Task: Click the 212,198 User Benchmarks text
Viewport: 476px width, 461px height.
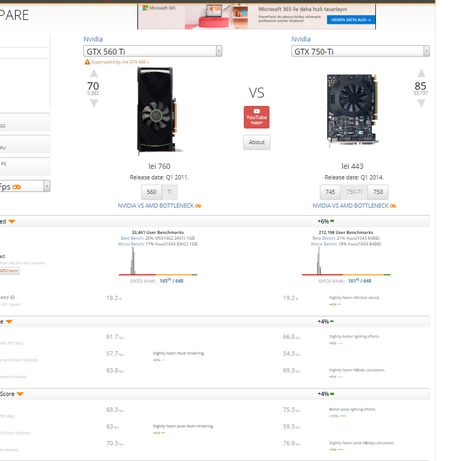Action: tap(346, 232)
